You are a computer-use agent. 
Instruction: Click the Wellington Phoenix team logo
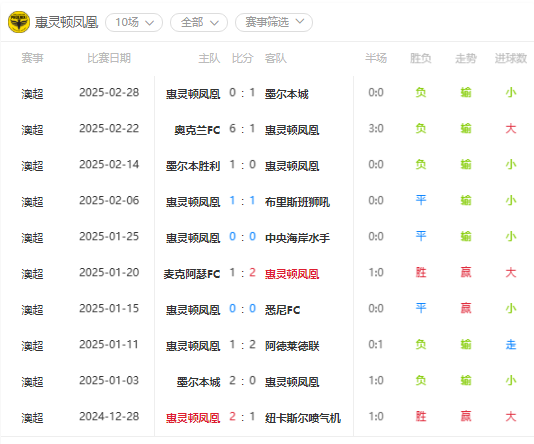pyautogui.click(x=19, y=22)
